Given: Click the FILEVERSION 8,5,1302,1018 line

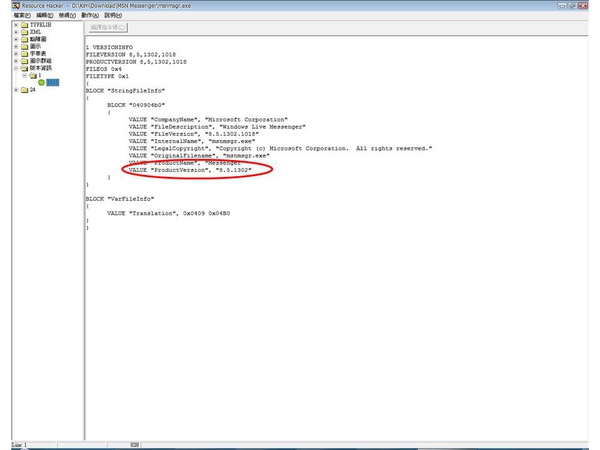Looking at the screenshot, I should (x=131, y=55).
